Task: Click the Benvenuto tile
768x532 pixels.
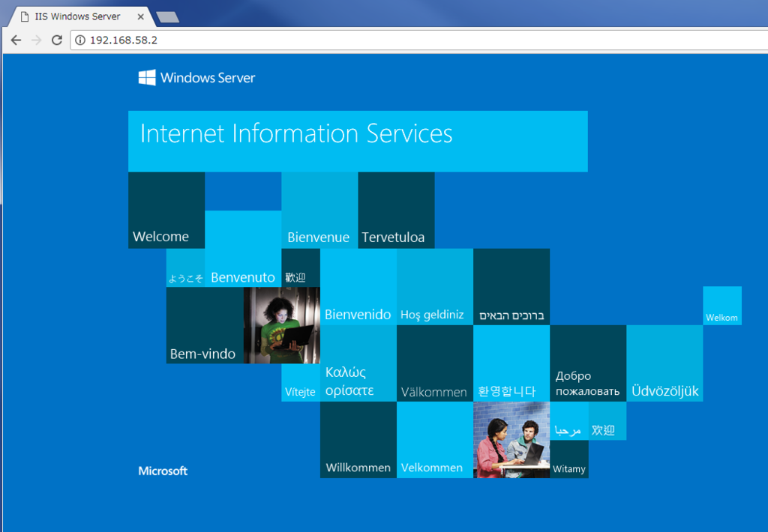Action: [243, 249]
